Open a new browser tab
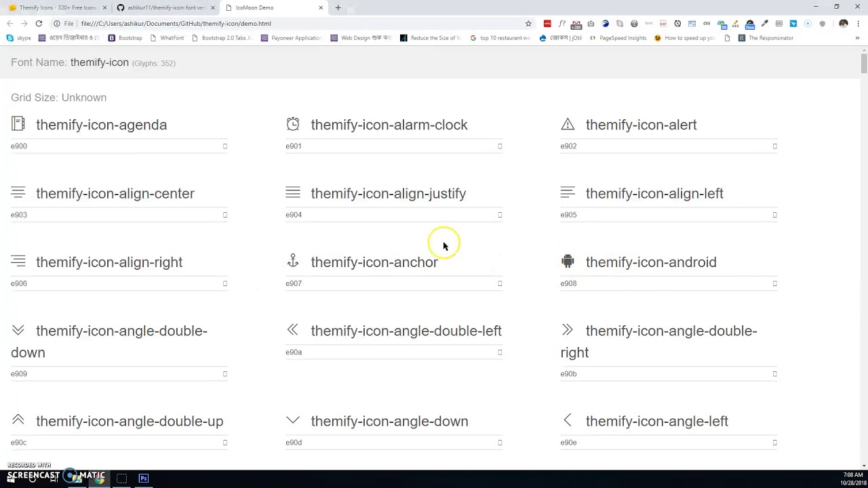The image size is (868, 488). 338,7
